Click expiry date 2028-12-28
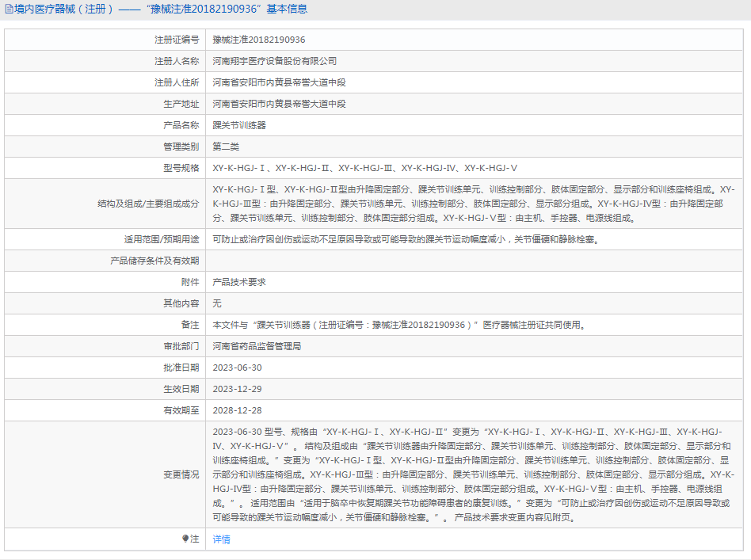 [x=237, y=410]
